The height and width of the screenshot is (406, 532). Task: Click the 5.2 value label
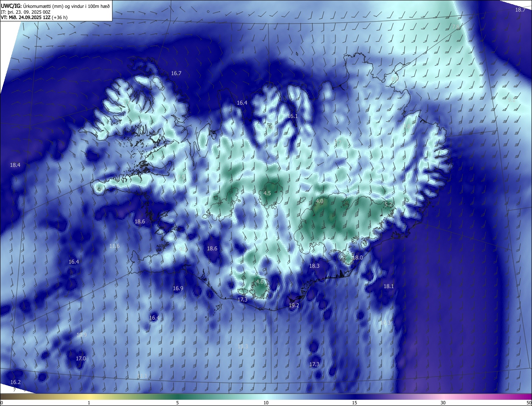[x=388, y=204]
